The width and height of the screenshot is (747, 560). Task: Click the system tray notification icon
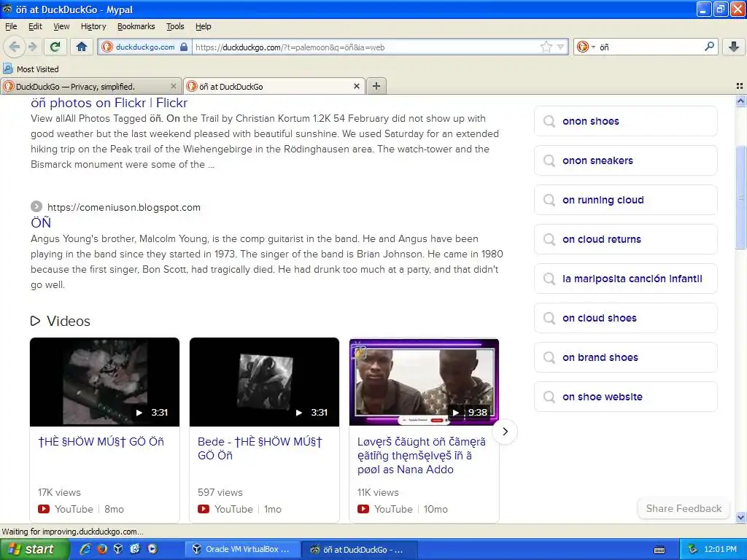[693, 549]
